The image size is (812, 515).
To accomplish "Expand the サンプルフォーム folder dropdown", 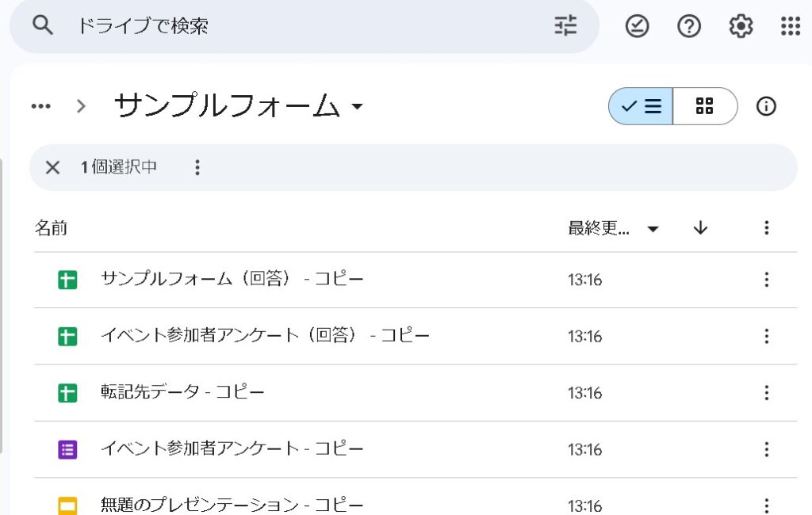I will (357, 106).
